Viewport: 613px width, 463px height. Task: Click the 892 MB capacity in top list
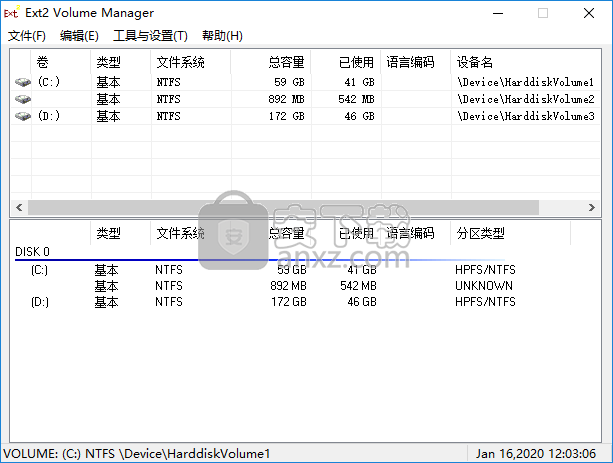(286, 99)
